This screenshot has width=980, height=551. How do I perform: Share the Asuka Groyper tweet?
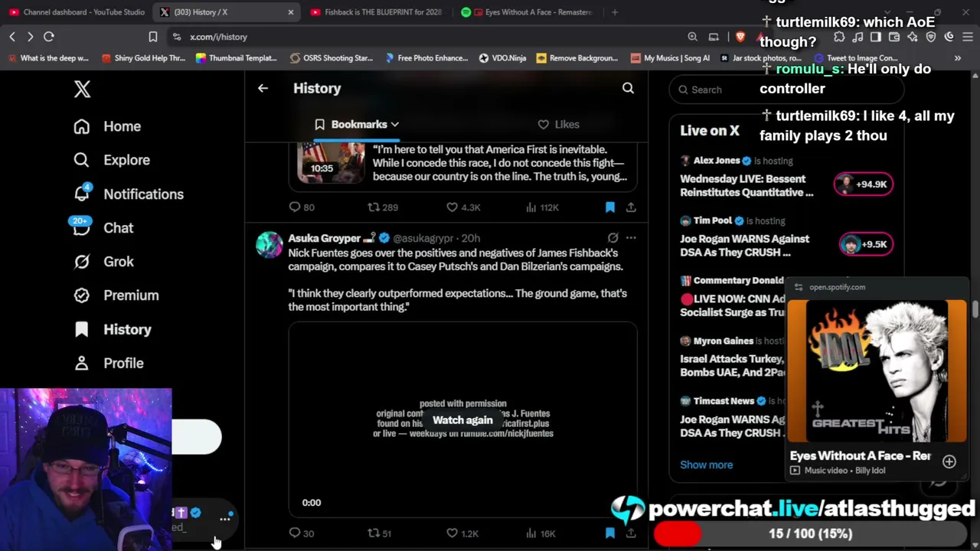(631, 533)
